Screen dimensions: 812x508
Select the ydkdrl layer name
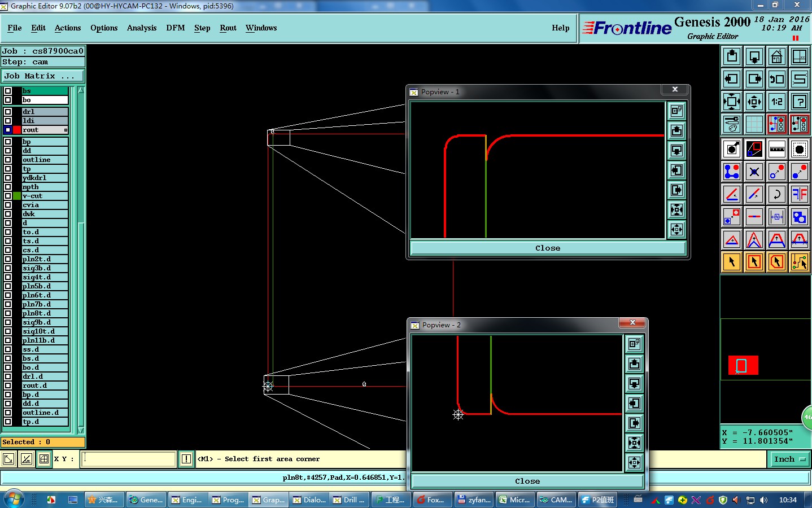click(45, 178)
